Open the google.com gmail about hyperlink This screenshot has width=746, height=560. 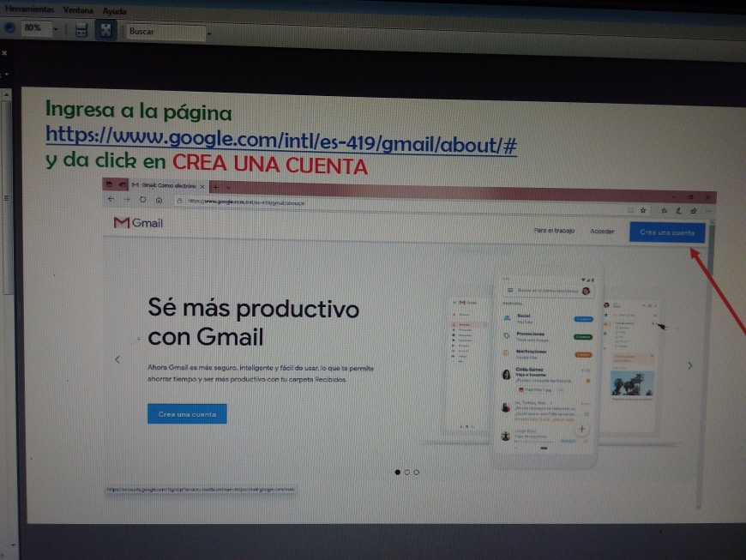coord(281,141)
